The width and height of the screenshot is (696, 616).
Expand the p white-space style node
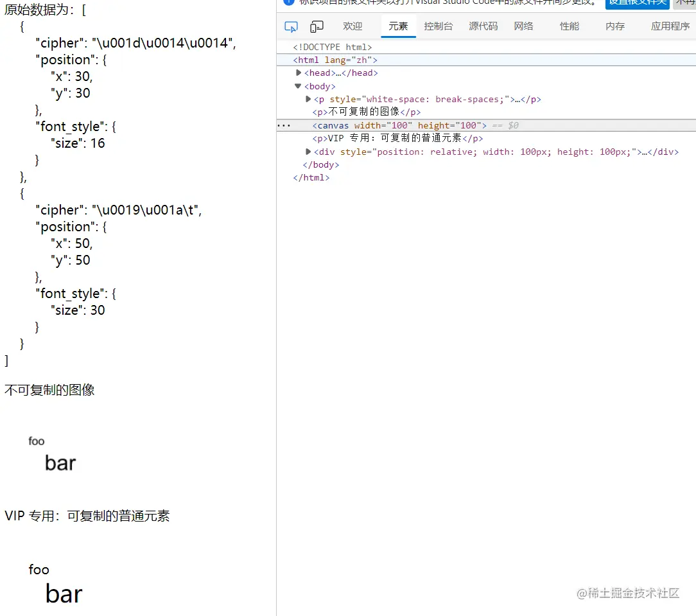point(308,99)
